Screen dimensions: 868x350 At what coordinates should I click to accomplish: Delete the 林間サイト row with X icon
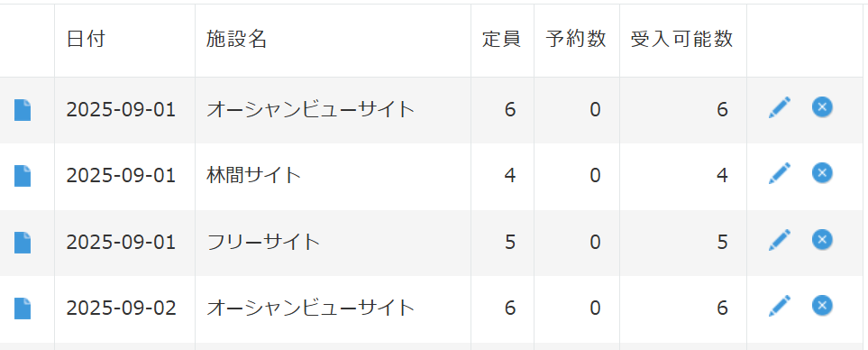tap(822, 173)
